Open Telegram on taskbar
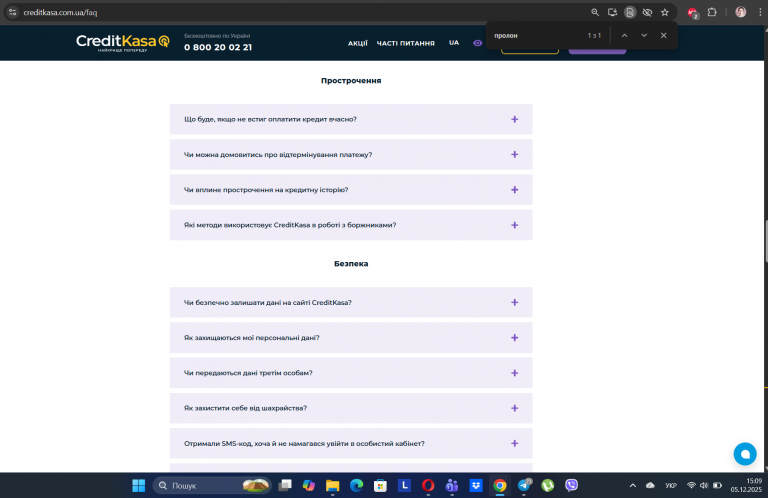This screenshot has width=768, height=498. point(524,485)
